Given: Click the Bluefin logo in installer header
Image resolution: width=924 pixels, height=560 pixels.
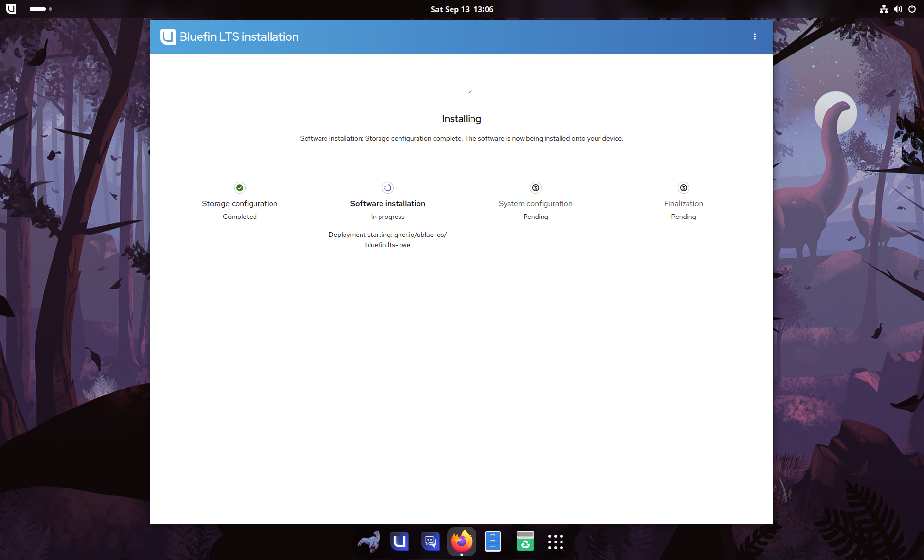Looking at the screenshot, I should [168, 37].
